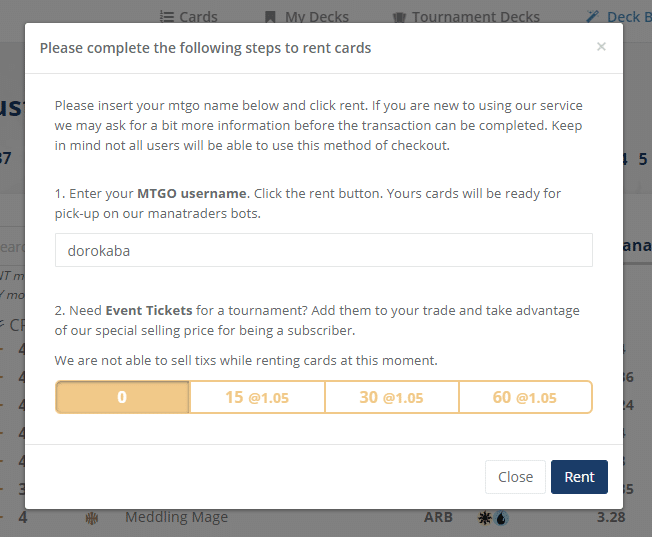Viewport: 652px width, 537px height.
Task: Click the Meddling Mage set symbol icon
Action: click(93, 518)
